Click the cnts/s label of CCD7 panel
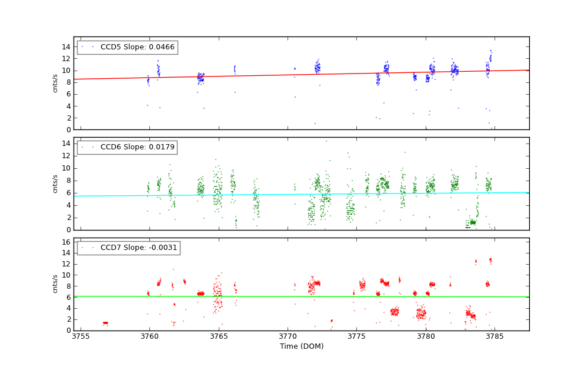Image resolution: width=588 pixels, height=367 pixels. (x=55, y=284)
